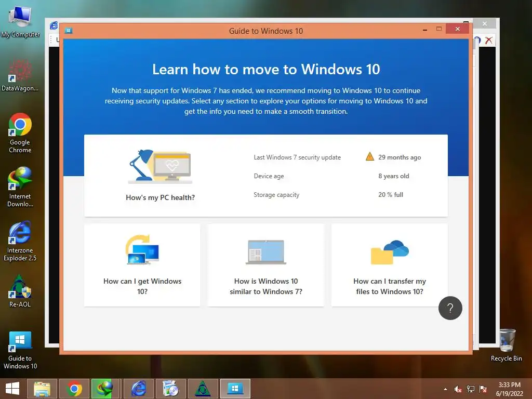Click the "20 % full" storage value
The width and height of the screenshot is (532, 399).
[391, 195]
